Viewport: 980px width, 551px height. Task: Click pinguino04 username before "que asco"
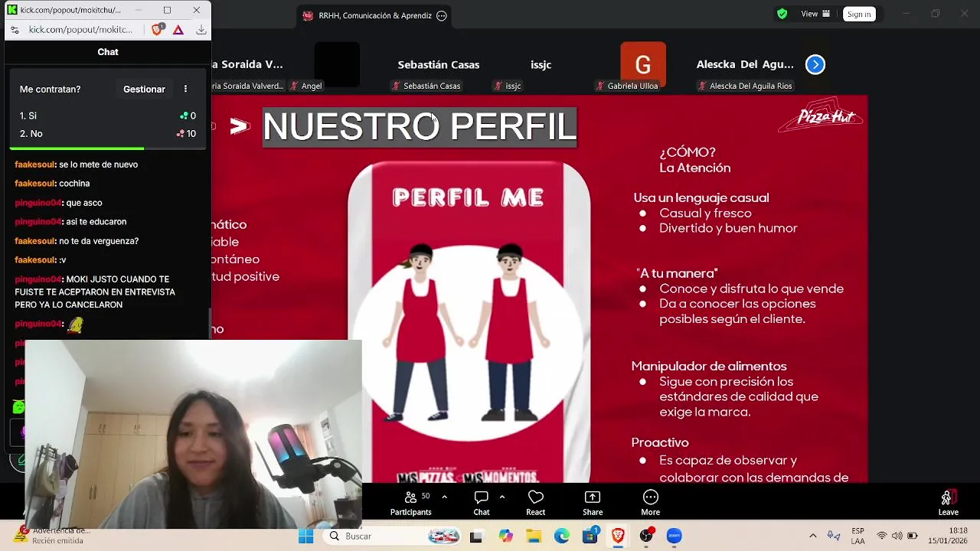pos(38,203)
